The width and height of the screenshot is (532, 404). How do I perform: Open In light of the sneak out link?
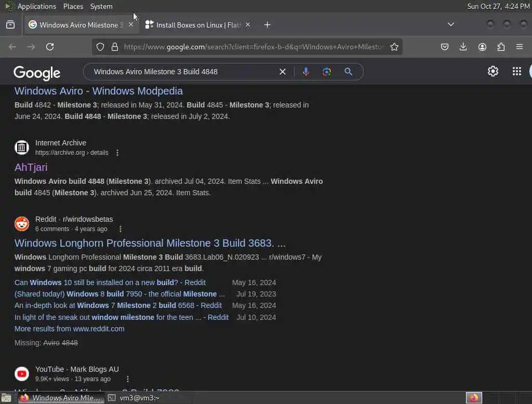click(122, 317)
